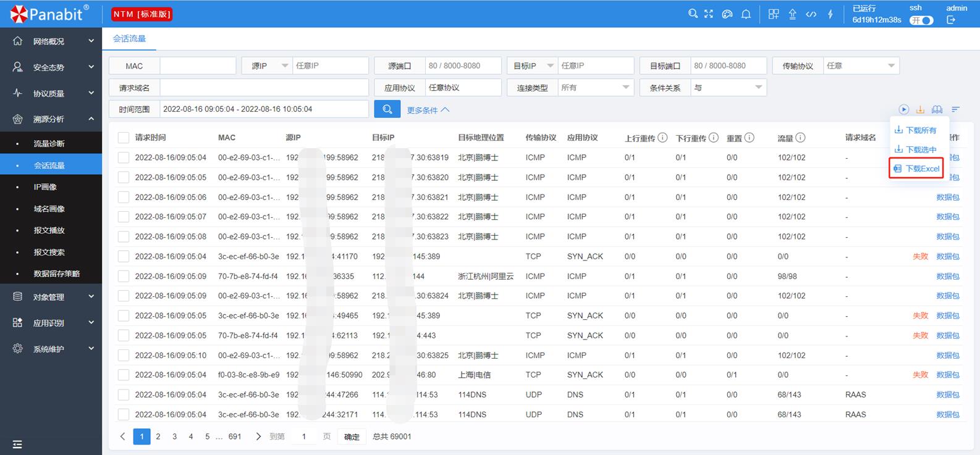980x455 pixels.
Task: Collapse the sidebar with the bottom menu icon
Action: (x=17, y=445)
